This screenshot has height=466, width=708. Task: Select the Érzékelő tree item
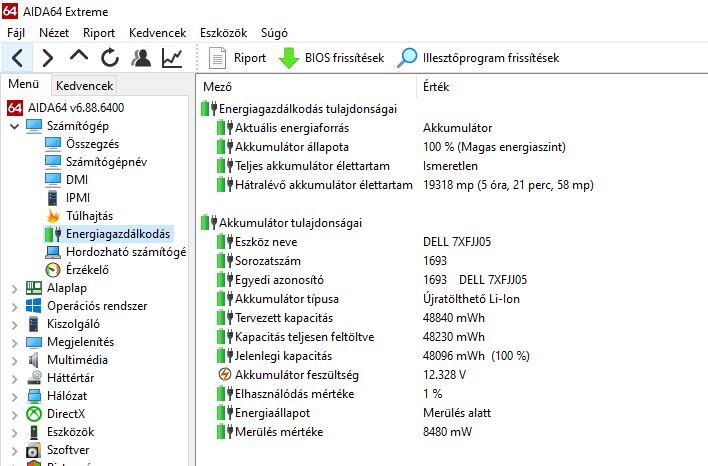click(x=87, y=270)
